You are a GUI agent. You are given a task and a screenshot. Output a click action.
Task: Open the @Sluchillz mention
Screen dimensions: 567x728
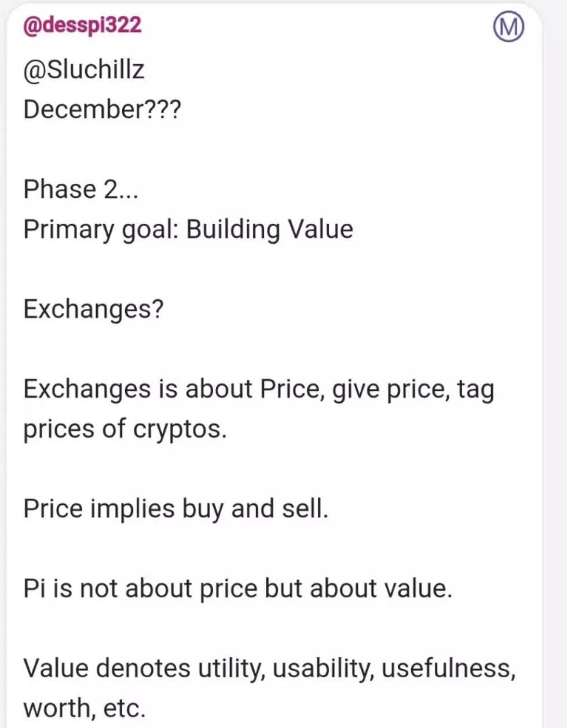tap(83, 70)
